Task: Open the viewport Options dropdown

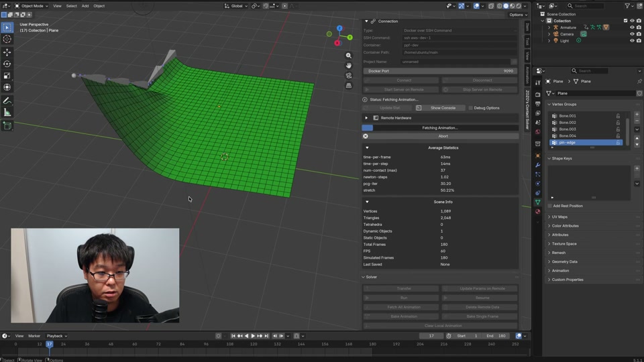Action: pyautogui.click(x=518, y=15)
